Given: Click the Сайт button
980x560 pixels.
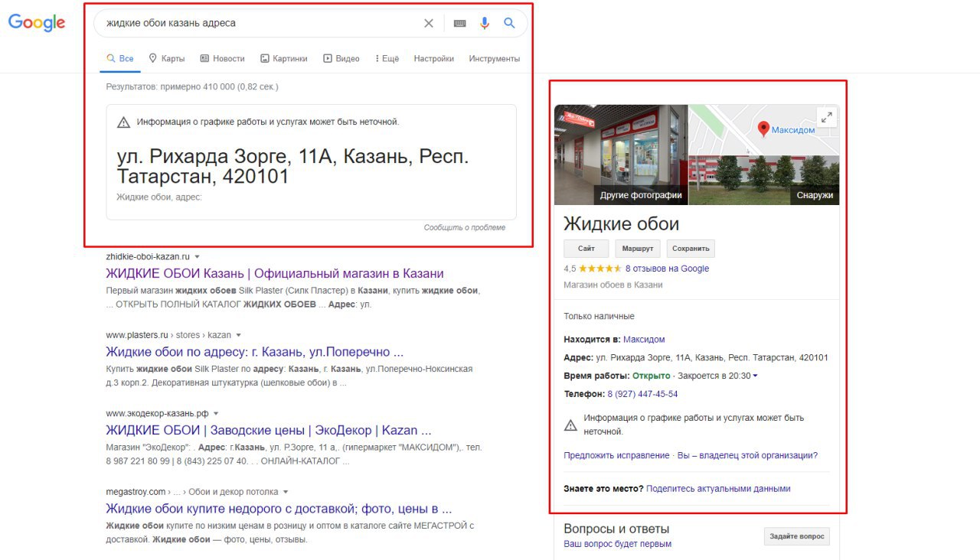Looking at the screenshot, I should [586, 249].
